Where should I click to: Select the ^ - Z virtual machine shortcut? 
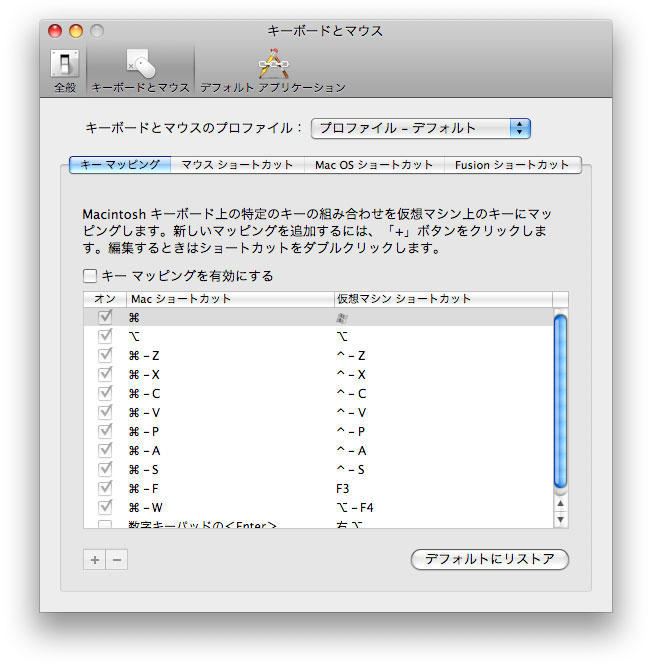click(351, 356)
